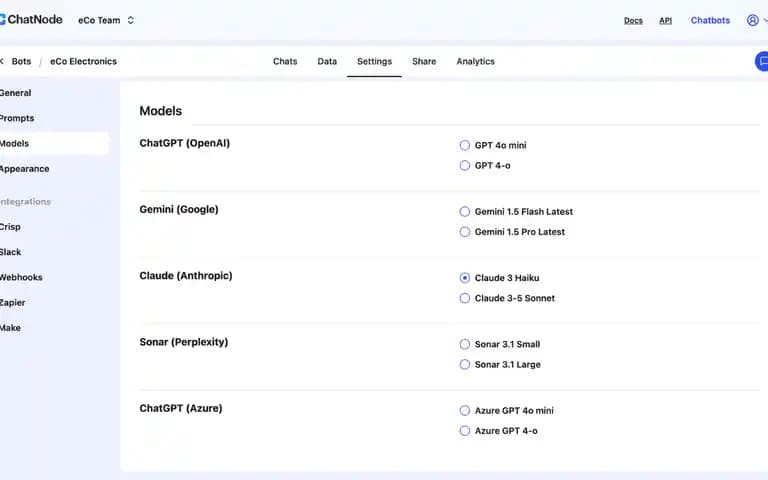Click the Gemini (Google) section label
This screenshot has width=768, height=480.
179,209
